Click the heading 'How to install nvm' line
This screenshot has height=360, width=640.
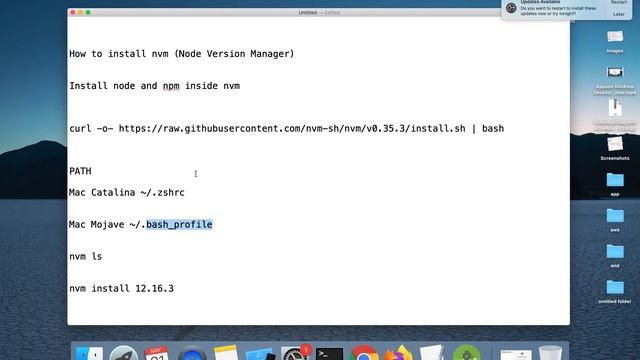[x=182, y=54]
